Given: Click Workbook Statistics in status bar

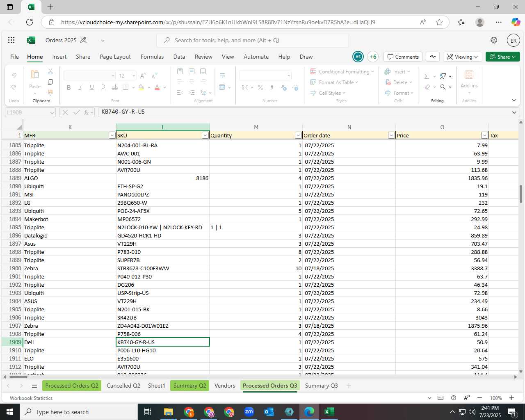Looking at the screenshot, I should click(x=31, y=398).
